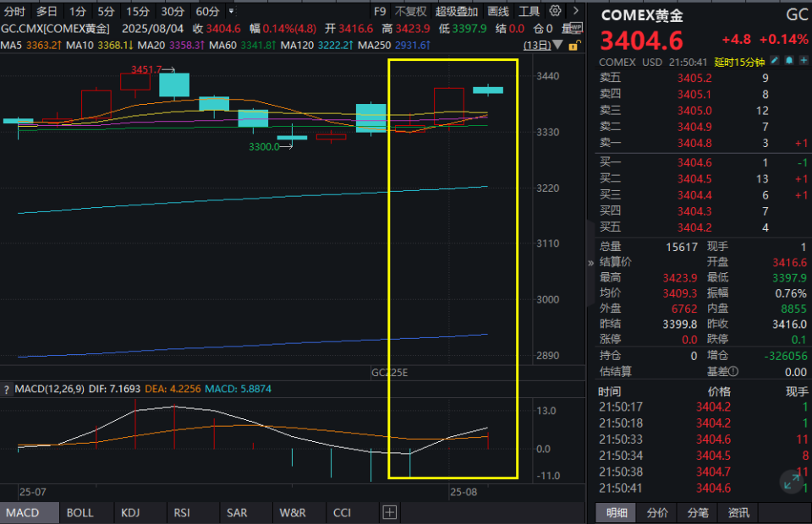Select the MACD indicator tab

tap(29, 513)
